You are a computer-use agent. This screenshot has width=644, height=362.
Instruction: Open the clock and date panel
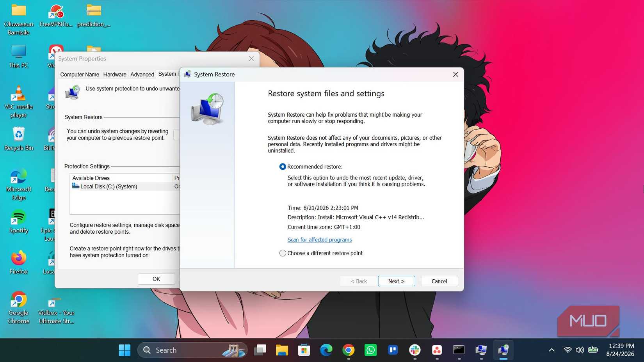tap(620, 350)
